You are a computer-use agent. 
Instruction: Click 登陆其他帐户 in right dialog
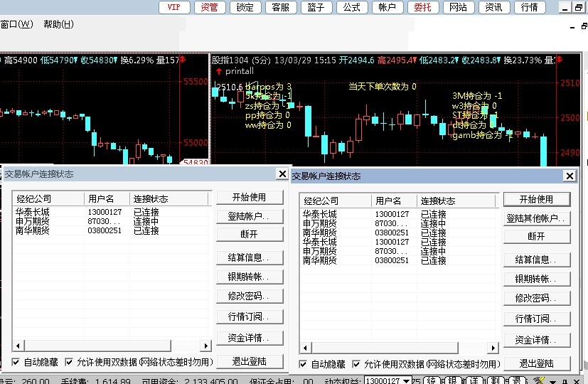click(537, 218)
